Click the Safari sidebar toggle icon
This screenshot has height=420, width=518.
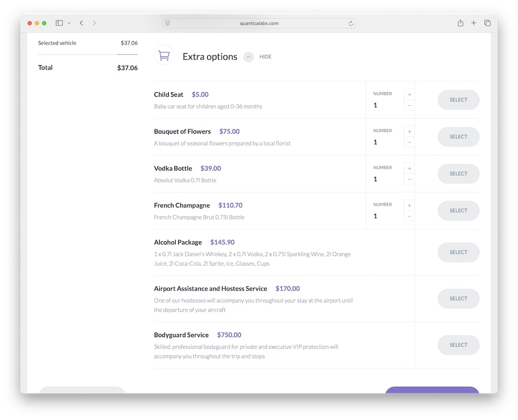pyautogui.click(x=59, y=23)
